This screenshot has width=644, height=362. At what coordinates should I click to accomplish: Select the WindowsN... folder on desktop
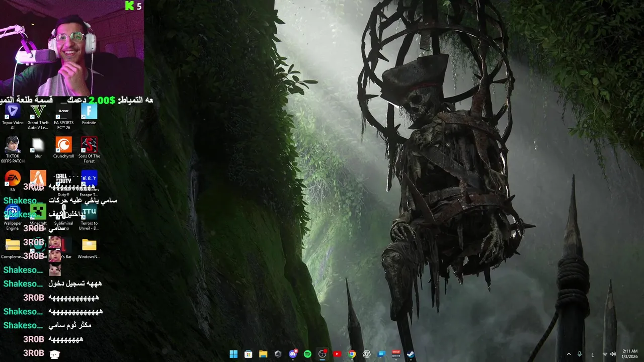(89, 248)
